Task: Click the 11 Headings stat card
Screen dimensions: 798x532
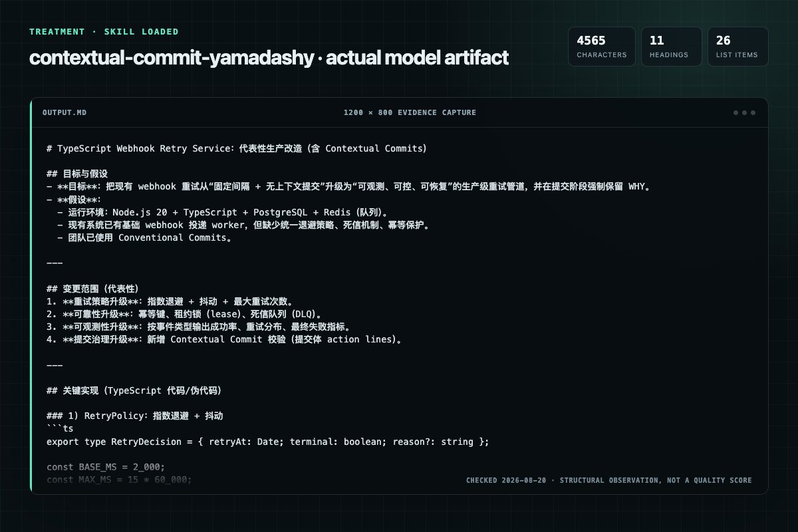Action: pos(672,47)
